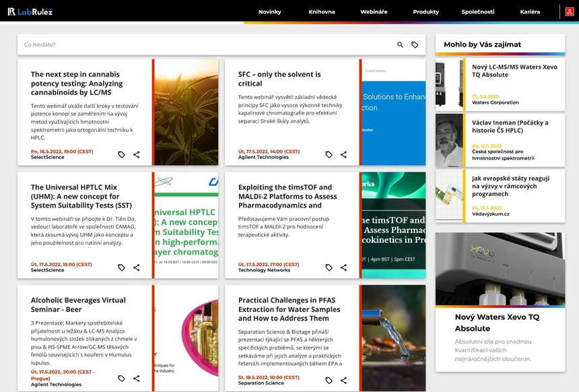Click tag icon on Universal HPTLC Mix card
Image resolution: width=579 pixels, height=392 pixels.
(x=121, y=267)
